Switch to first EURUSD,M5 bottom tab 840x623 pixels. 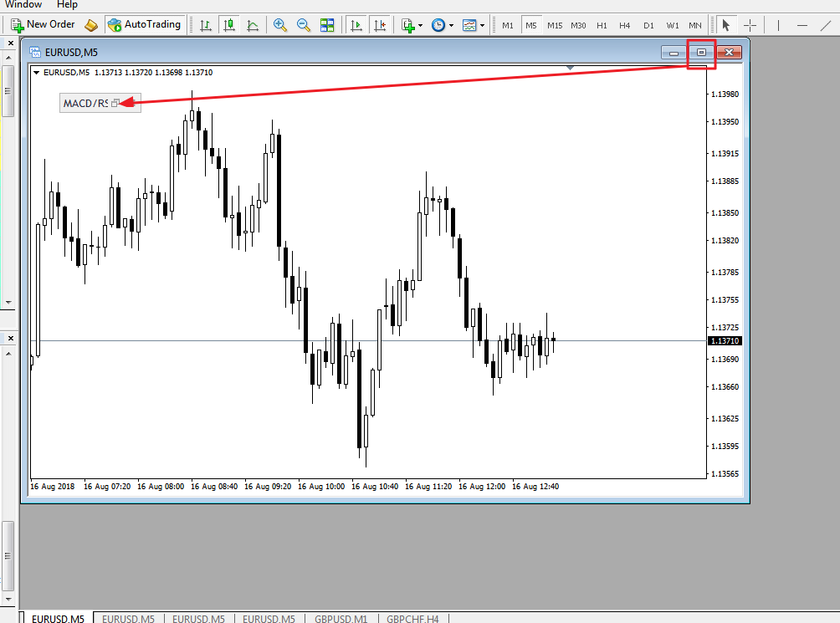click(x=58, y=618)
